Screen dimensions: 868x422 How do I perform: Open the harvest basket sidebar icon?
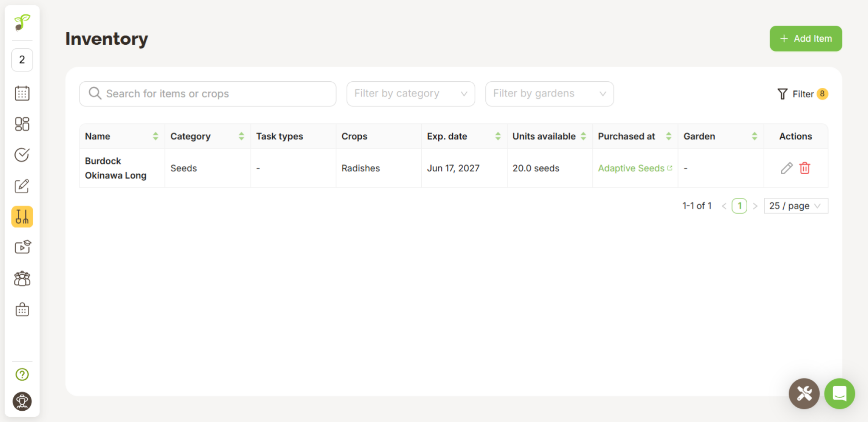coord(22,309)
